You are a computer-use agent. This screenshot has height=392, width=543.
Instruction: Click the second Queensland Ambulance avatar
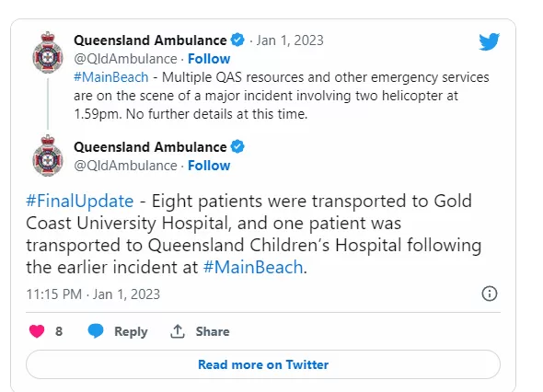pos(48,156)
